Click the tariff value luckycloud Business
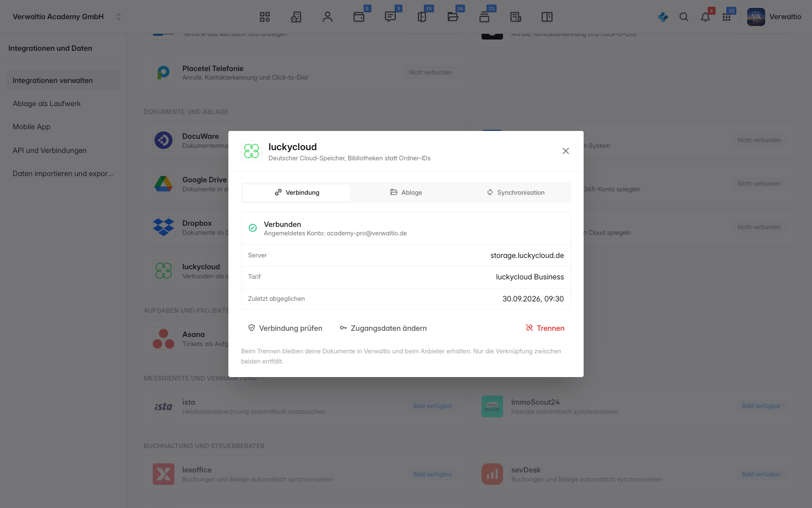 tap(529, 277)
